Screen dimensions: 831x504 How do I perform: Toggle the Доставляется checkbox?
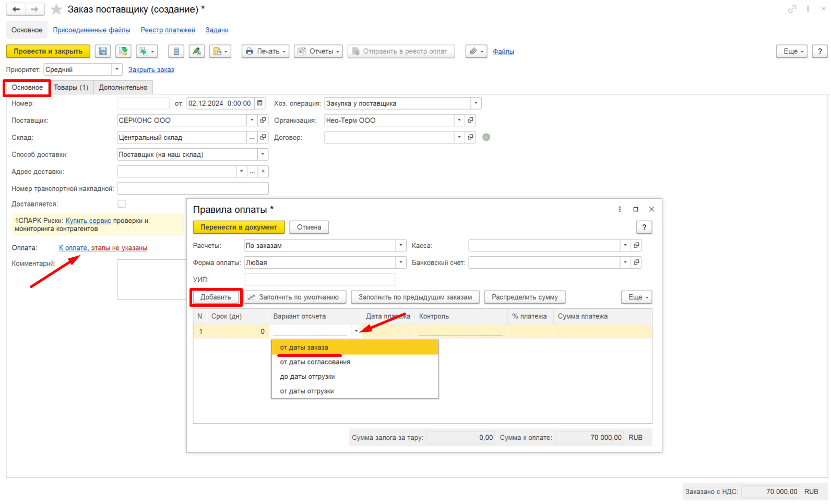coord(122,204)
